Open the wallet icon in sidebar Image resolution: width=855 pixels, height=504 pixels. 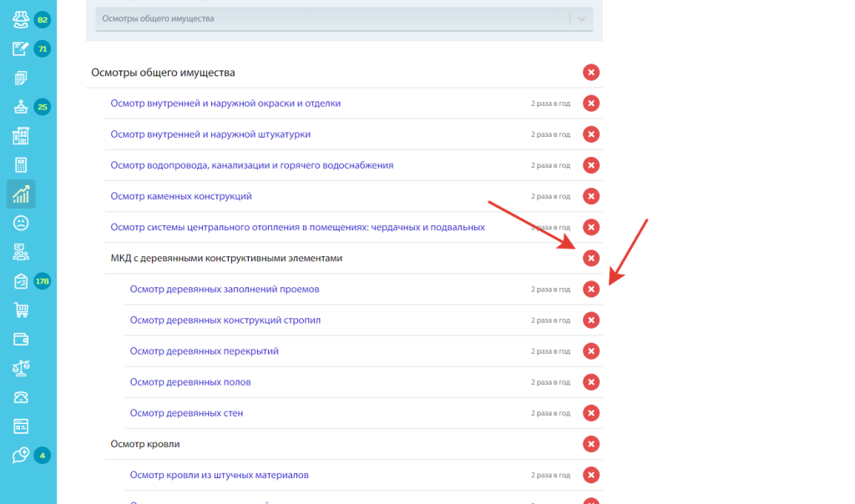click(x=21, y=339)
